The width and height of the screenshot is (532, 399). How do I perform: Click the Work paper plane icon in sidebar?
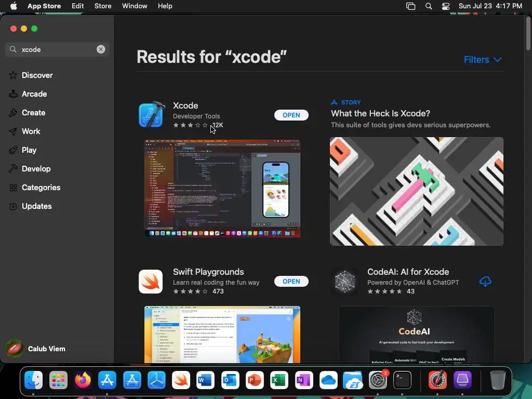point(13,131)
